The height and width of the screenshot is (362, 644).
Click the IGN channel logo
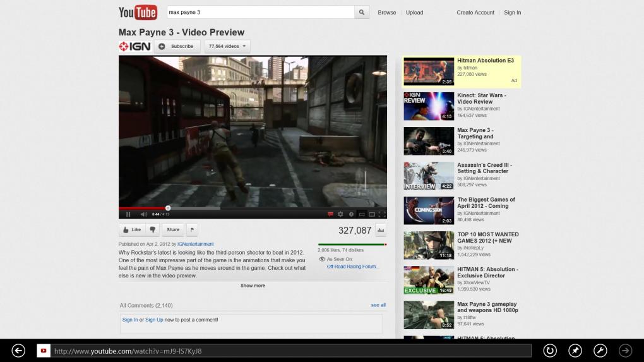coord(135,46)
